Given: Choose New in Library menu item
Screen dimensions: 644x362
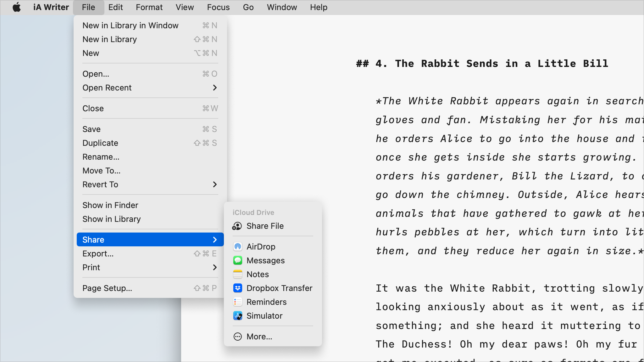Looking at the screenshot, I should [x=150, y=39].
